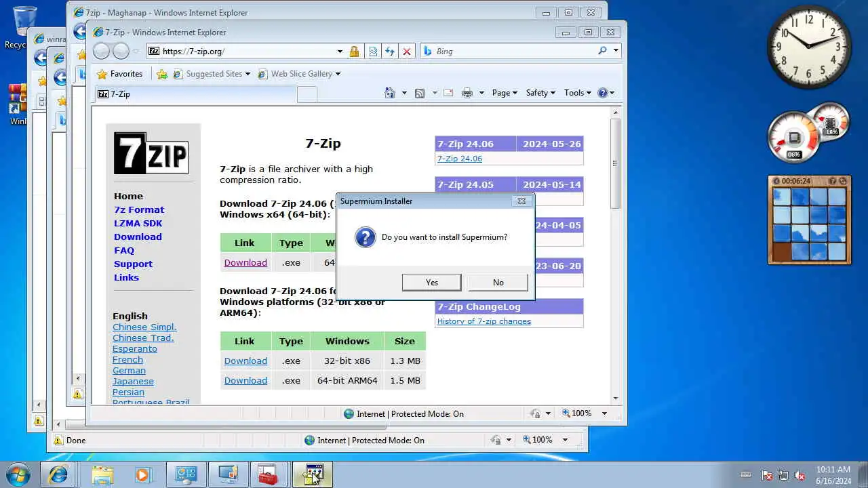Click Yes in the Supermium Installer dialog

(x=431, y=282)
